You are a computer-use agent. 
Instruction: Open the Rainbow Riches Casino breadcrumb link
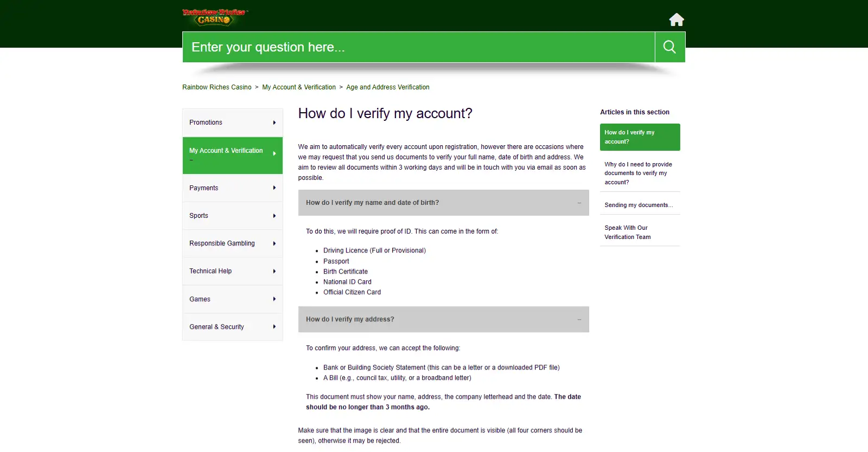click(217, 87)
